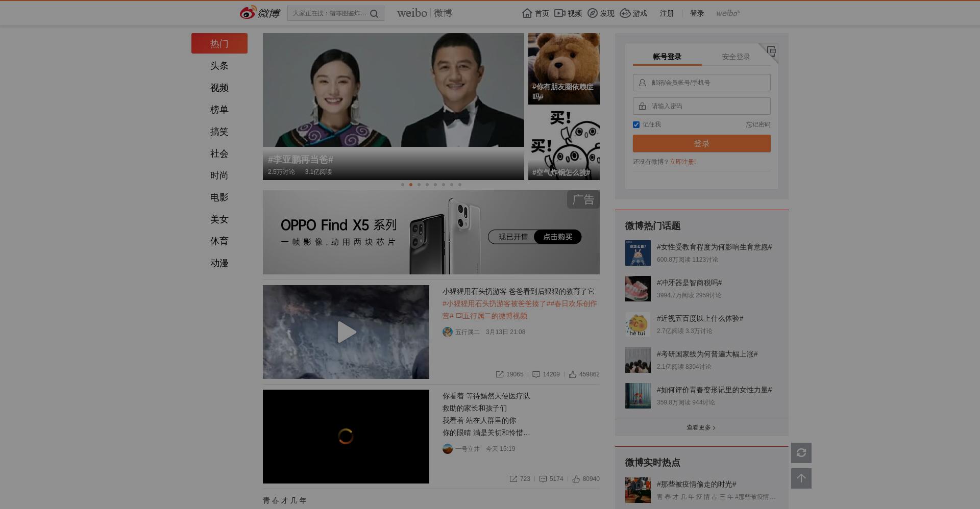The width and height of the screenshot is (980, 509).
Task: Select 热门 category in sidebar
Action: tap(219, 43)
